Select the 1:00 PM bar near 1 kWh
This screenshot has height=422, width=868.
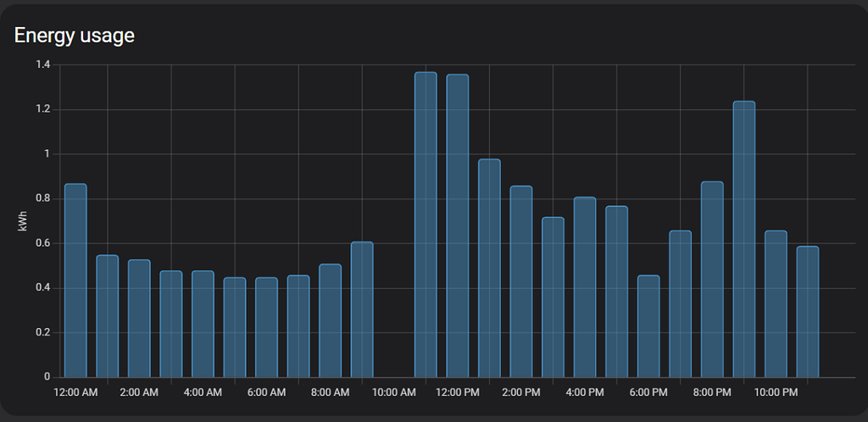[x=489, y=269]
